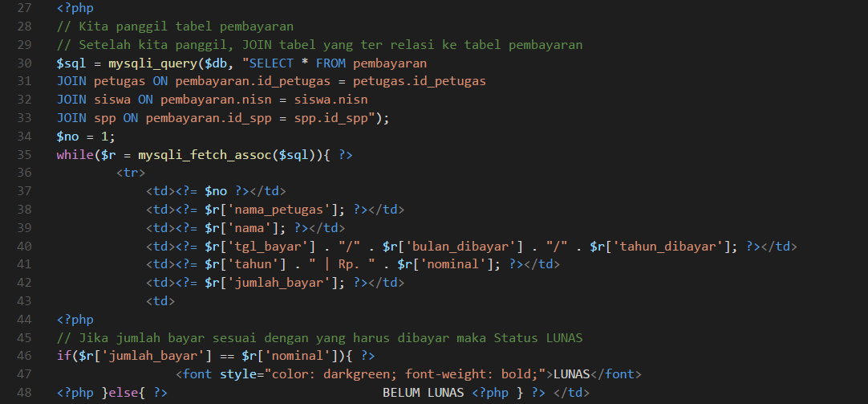
Task: Click the $sql variable on line 30
Action: (71, 63)
